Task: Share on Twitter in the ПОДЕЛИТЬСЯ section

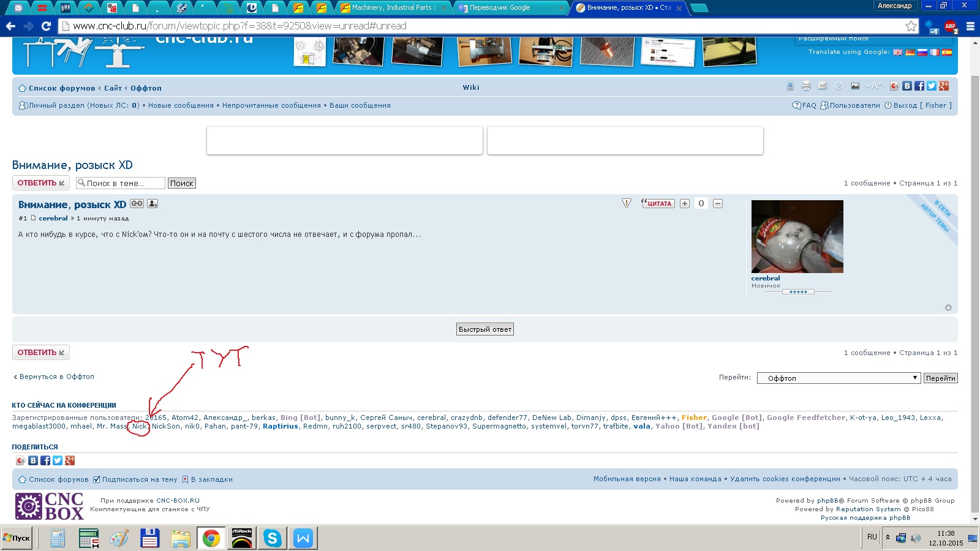Action: 58,460
